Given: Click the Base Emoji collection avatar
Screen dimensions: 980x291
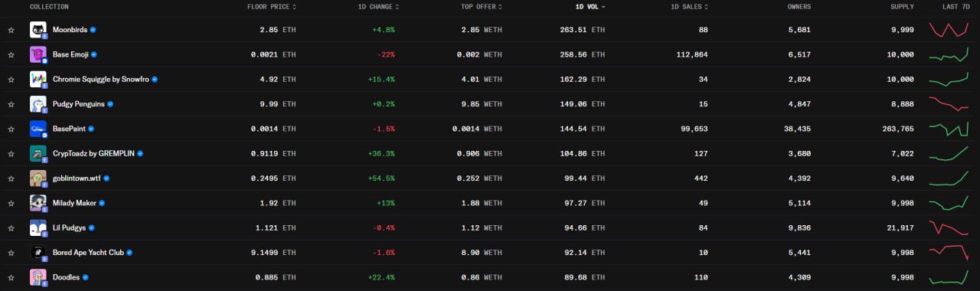Looking at the screenshot, I should [38, 54].
